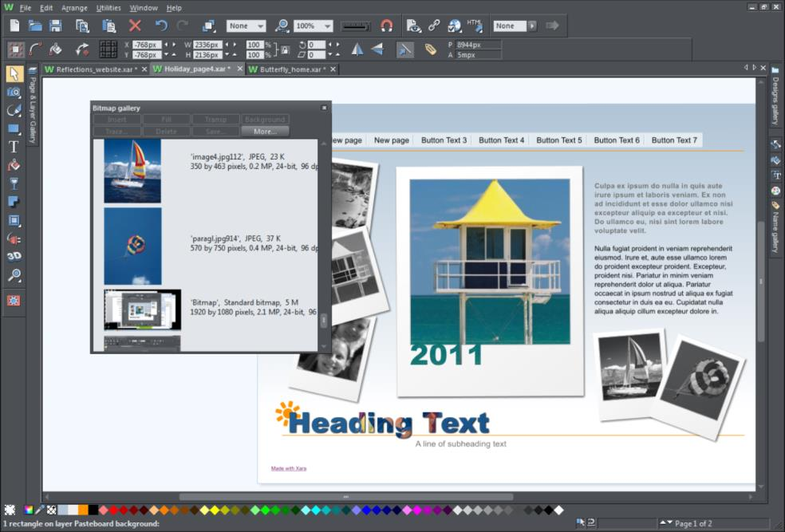This screenshot has height=532, width=785.
Task: Click the Save floppy disk icon
Action: [x=56, y=26]
